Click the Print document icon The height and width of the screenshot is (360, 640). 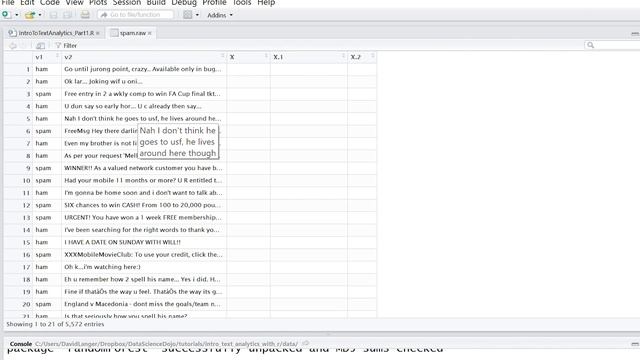pos(85,15)
